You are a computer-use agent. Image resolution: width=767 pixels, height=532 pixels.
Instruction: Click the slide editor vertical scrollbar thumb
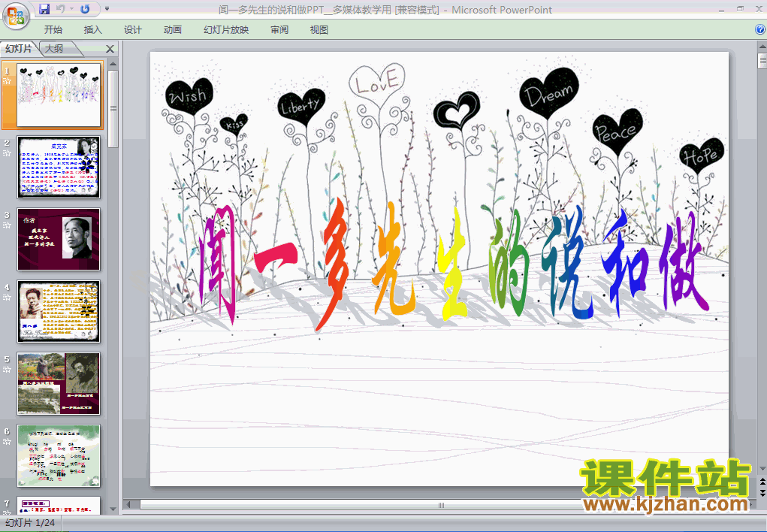[762, 61]
